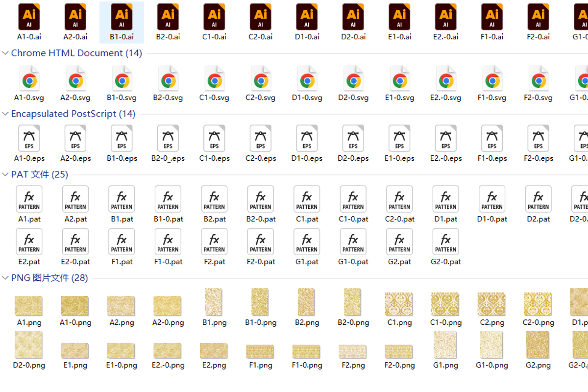Select the A1.pat pattern file
This screenshot has height=392, width=588.
click(x=29, y=204)
